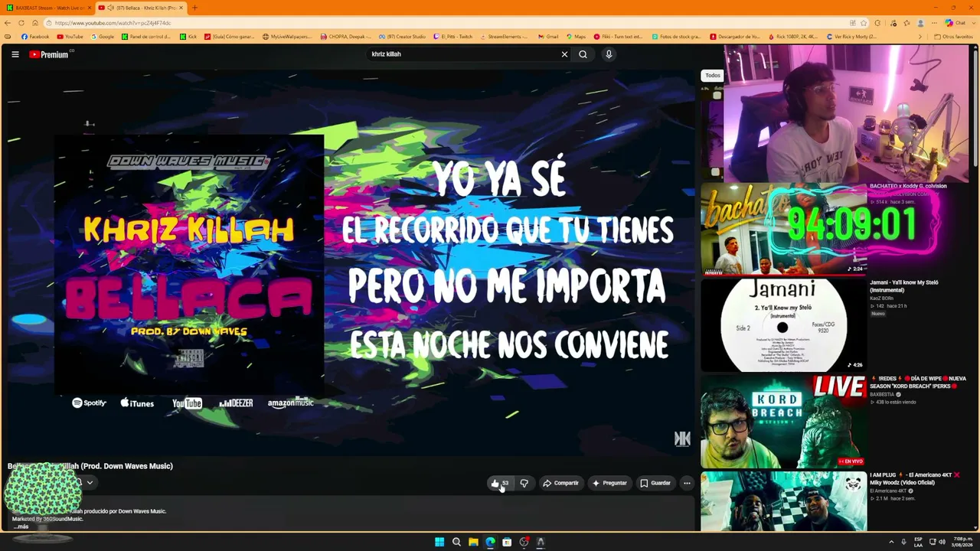This screenshot has width=980, height=551.
Task: Open the Preguntar AI assistant
Action: pos(609,483)
